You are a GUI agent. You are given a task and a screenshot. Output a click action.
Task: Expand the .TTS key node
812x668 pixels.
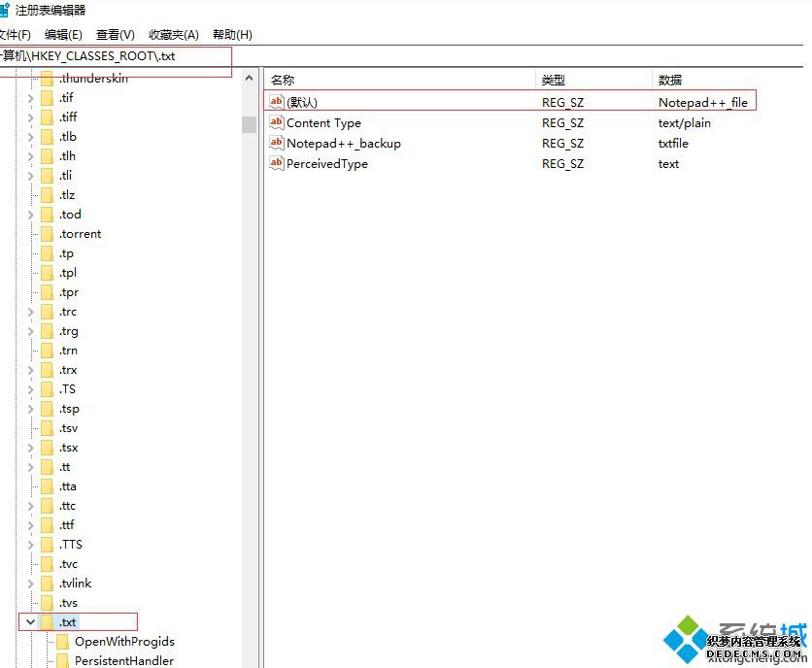click(x=30, y=545)
